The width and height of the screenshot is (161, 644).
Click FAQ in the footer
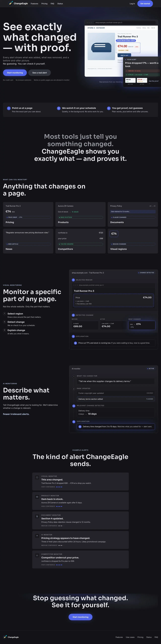(156, 637)
